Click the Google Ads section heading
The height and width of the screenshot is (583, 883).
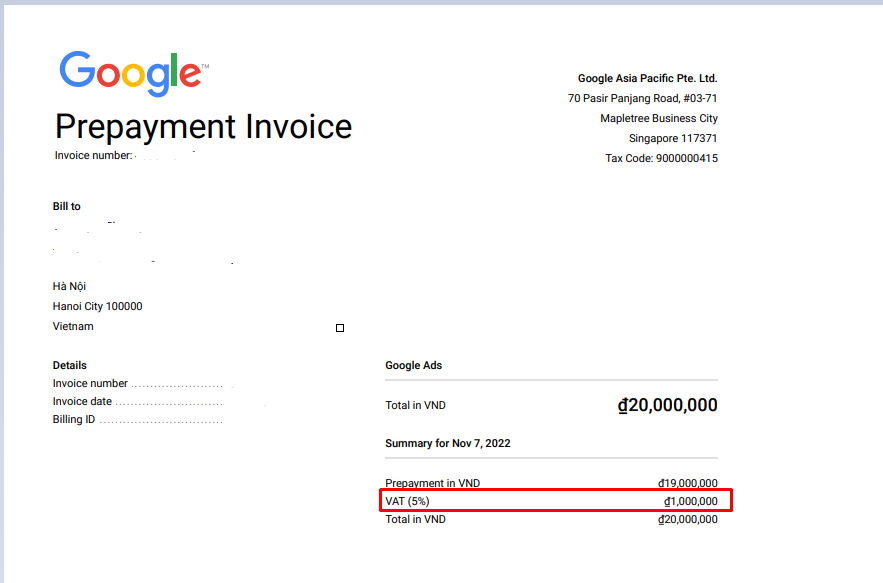413,365
